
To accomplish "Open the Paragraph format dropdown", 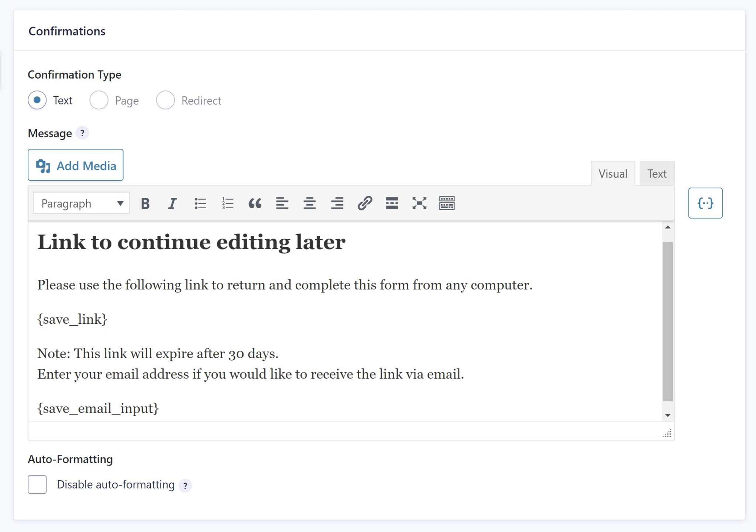I will point(81,203).
